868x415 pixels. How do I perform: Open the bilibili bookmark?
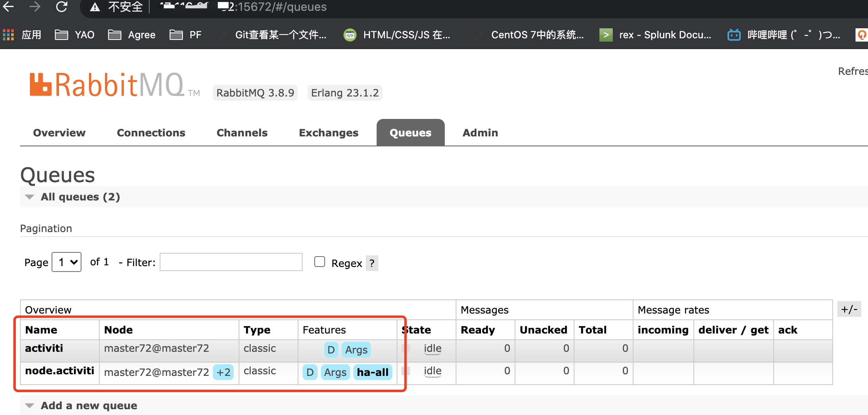[x=784, y=35]
